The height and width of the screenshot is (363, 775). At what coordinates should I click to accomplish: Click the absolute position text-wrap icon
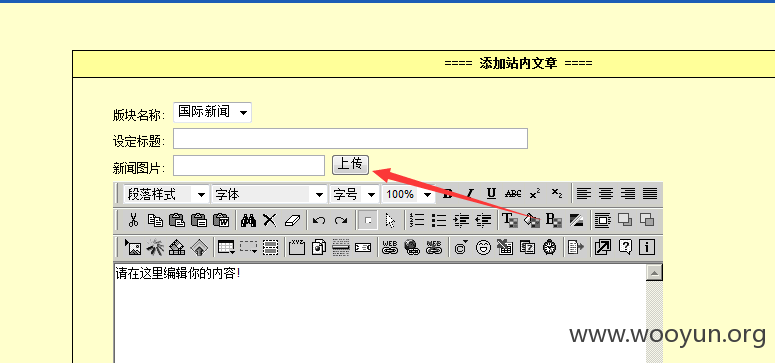tap(603, 220)
